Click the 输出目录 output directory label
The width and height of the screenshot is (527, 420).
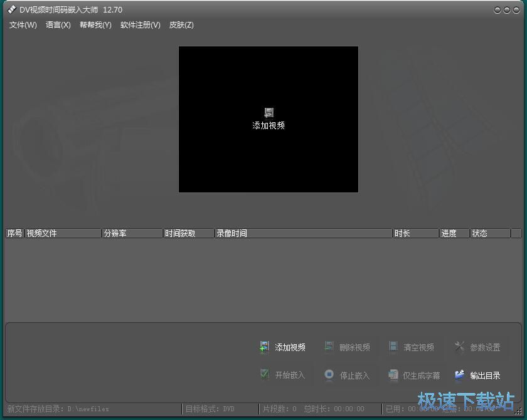(486, 375)
